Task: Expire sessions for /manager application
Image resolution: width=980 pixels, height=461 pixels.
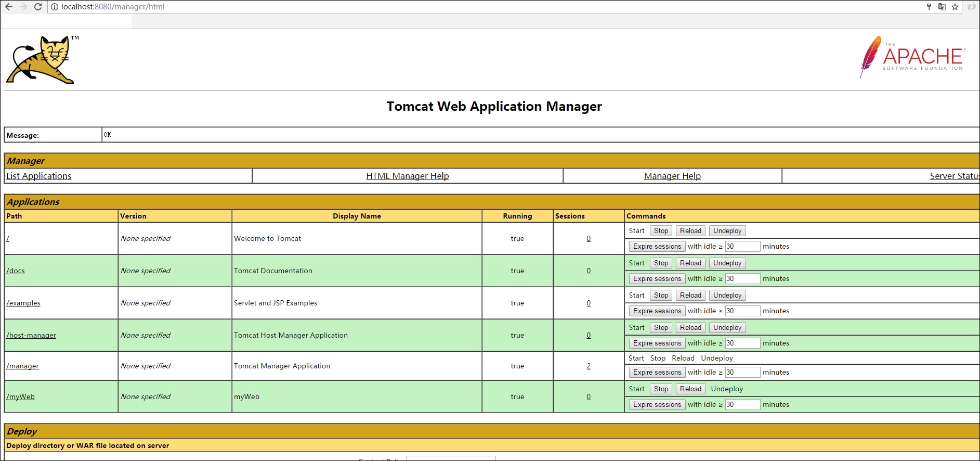Action: (x=657, y=372)
